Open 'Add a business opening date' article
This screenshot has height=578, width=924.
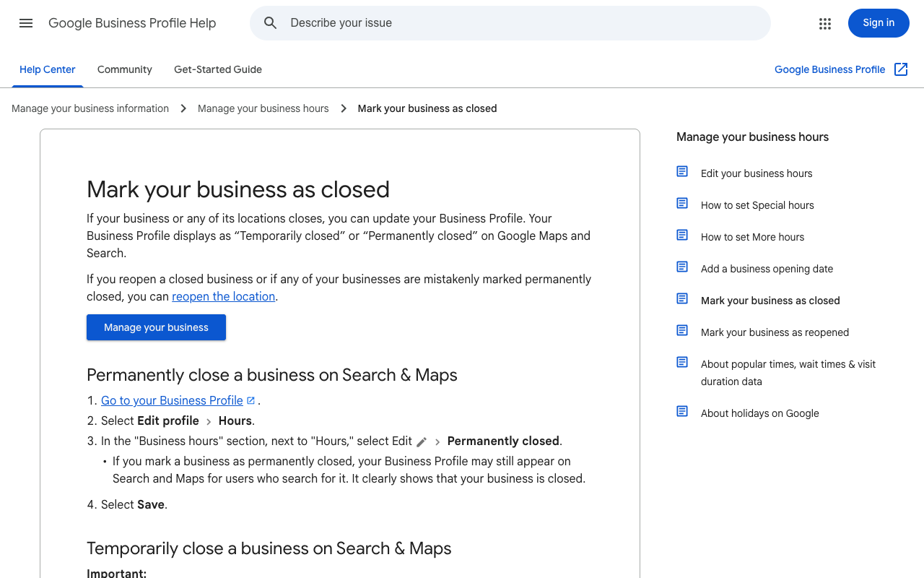pos(767,269)
